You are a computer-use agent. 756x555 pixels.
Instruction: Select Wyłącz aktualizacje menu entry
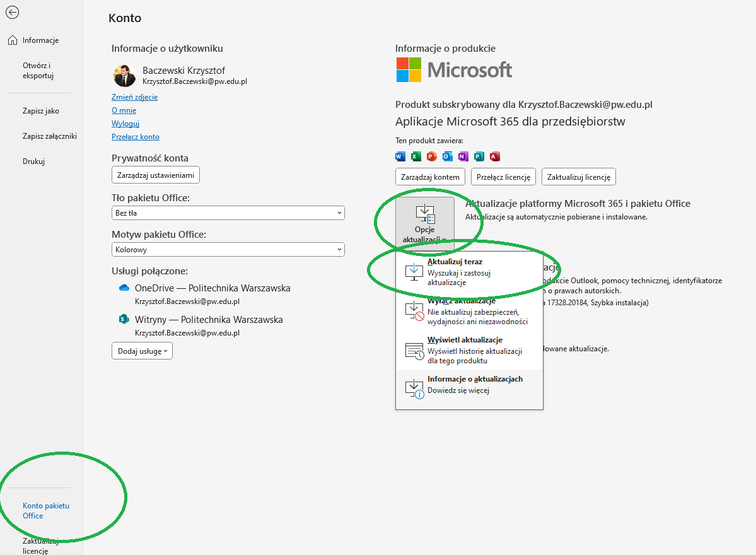point(469,311)
